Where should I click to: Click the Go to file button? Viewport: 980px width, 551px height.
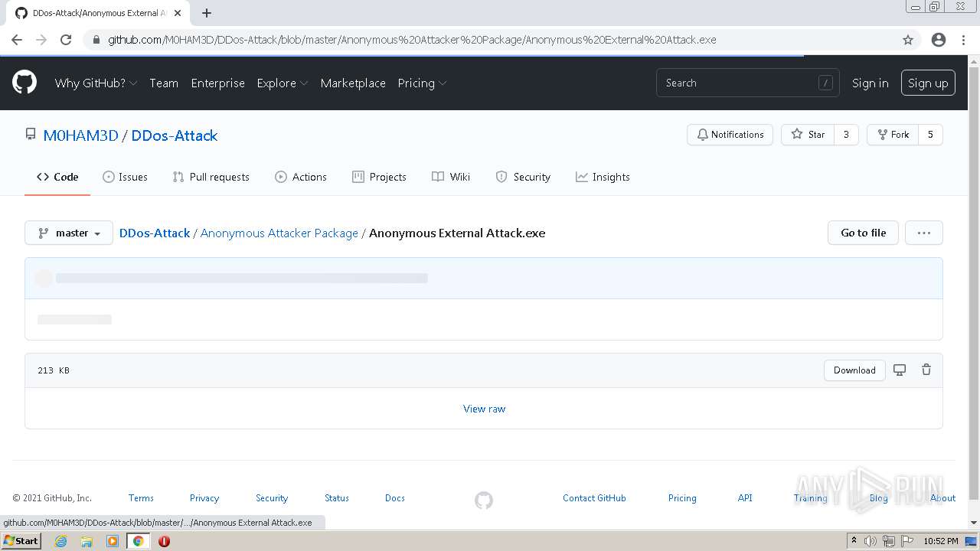pos(864,233)
